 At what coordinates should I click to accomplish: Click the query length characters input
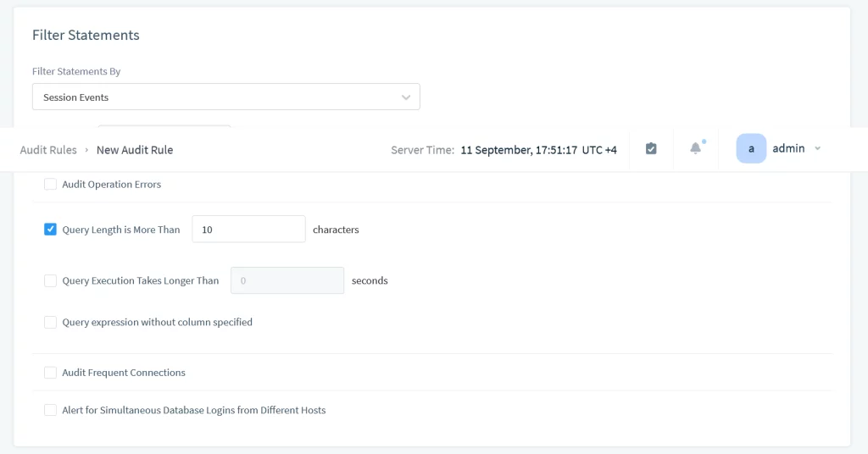[248, 229]
